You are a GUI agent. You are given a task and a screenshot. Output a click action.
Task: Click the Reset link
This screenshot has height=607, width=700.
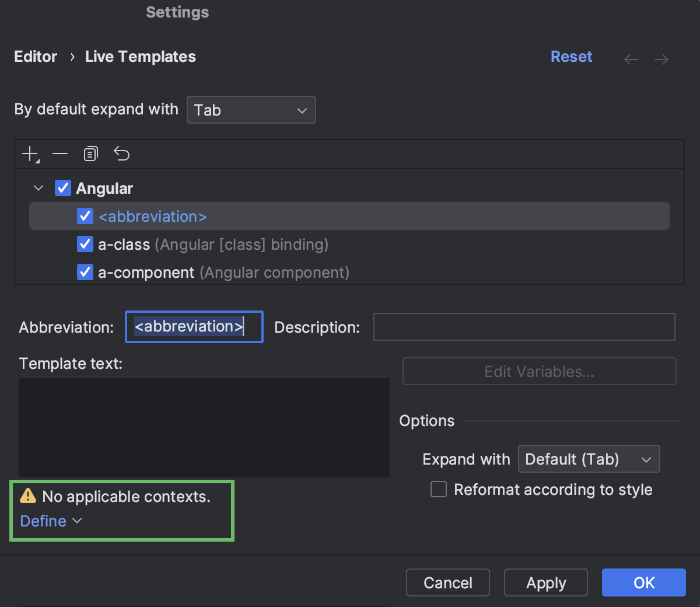(571, 56)
